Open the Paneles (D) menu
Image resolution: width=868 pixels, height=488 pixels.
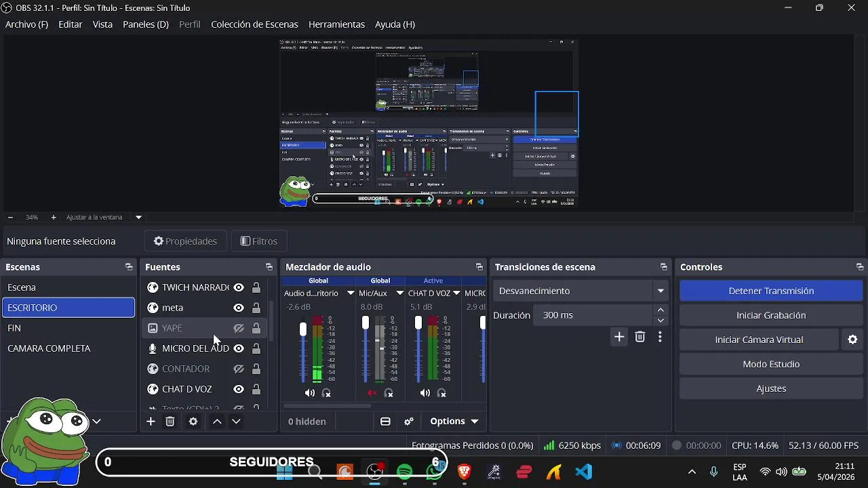click(146, 24)
